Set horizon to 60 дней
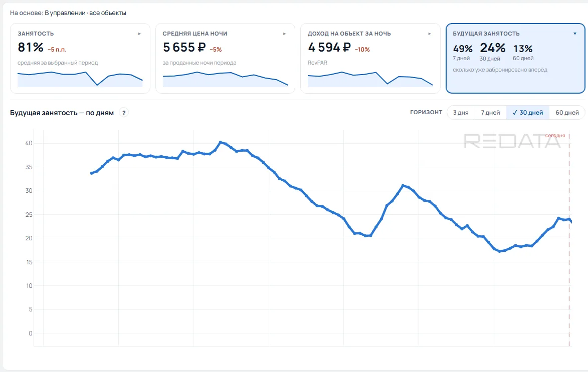The image size is (588, 372). click(567, 112)
